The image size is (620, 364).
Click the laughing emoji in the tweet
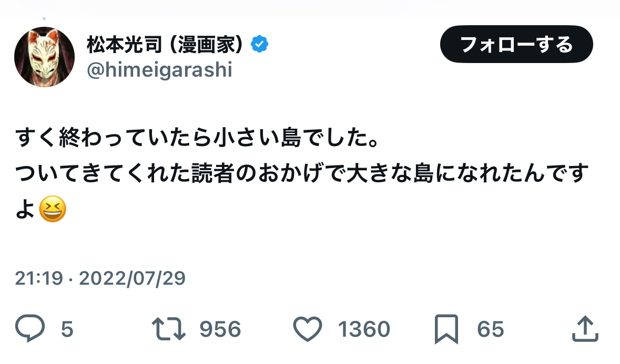click(53, 210)
